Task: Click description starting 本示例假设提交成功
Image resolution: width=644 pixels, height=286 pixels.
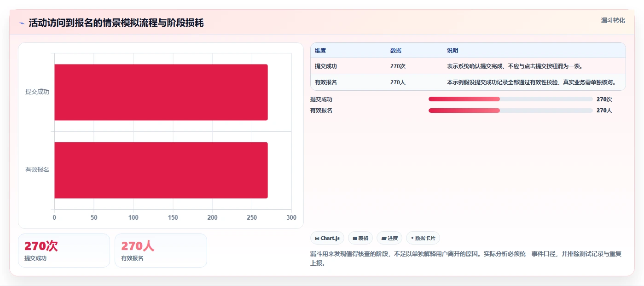Action: click(532, 82)
